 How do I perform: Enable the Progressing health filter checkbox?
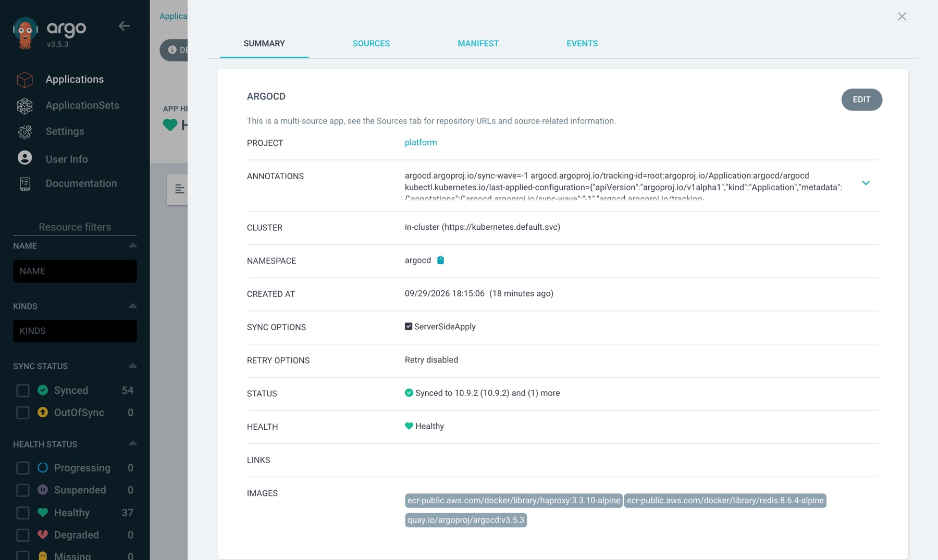point(22,468)
